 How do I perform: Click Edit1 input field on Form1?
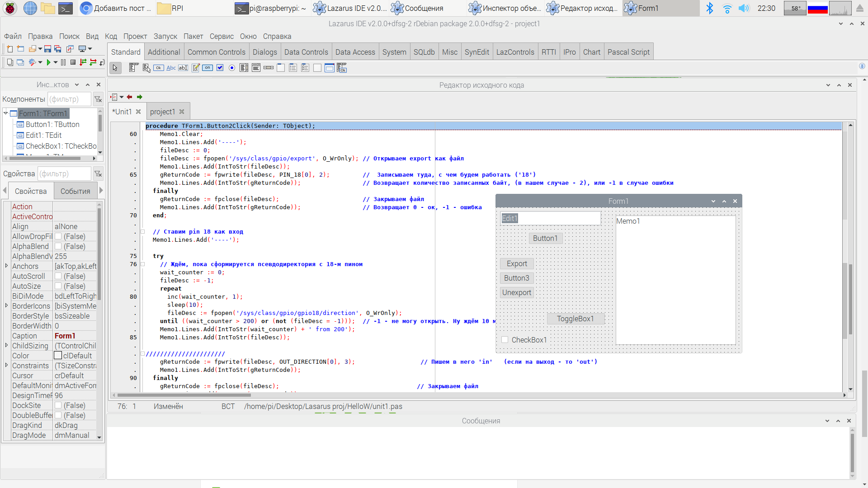550,218
